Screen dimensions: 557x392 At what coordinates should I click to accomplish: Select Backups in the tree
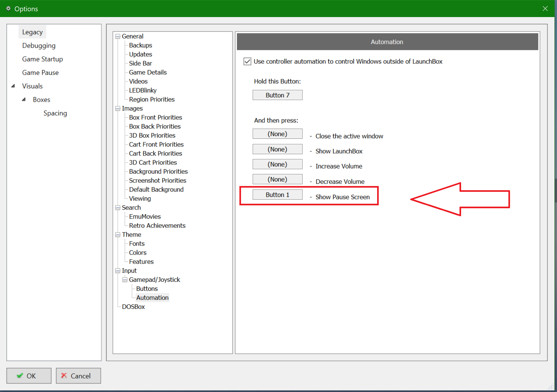(141, 45)
